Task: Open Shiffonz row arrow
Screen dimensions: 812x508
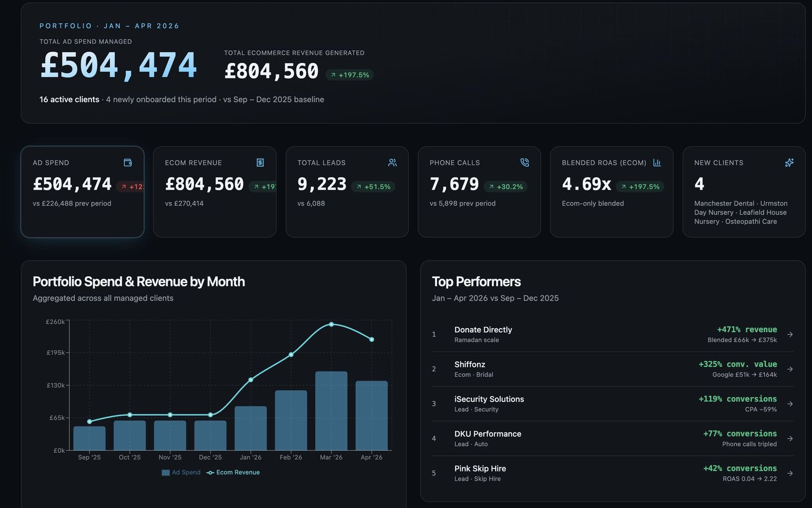Action: tap(790, 369)
